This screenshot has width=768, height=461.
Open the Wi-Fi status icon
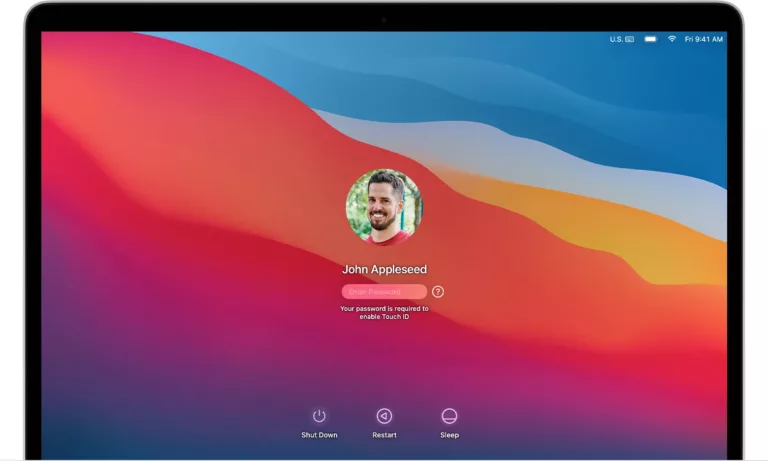point(672,39)
